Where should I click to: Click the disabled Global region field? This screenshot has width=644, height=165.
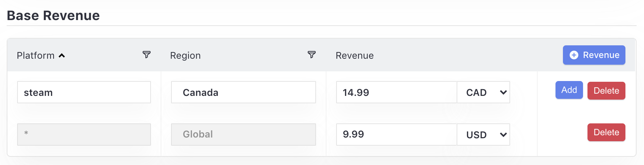coord(244,135)
